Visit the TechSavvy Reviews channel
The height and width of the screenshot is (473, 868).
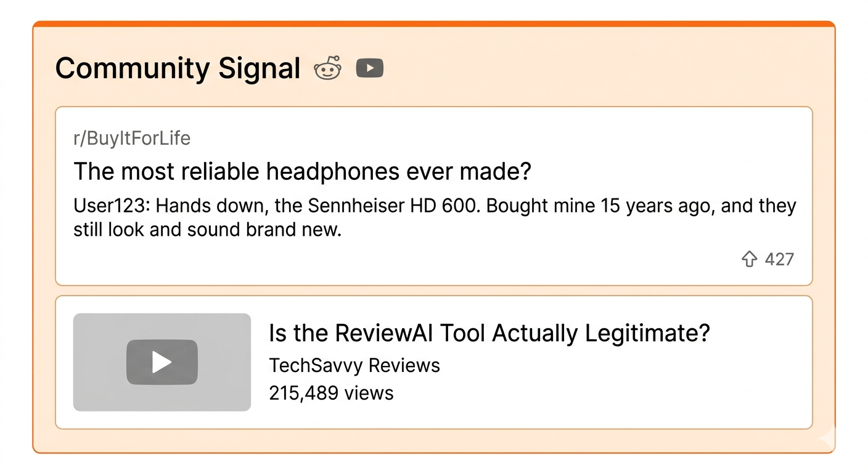(354, 365)
